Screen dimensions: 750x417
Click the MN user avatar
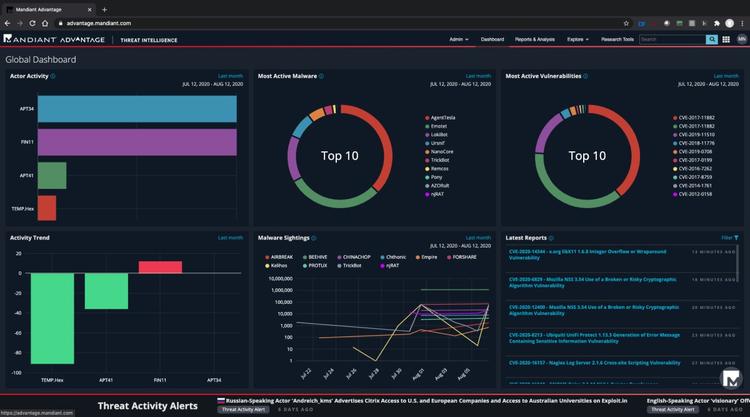point(741,40)
